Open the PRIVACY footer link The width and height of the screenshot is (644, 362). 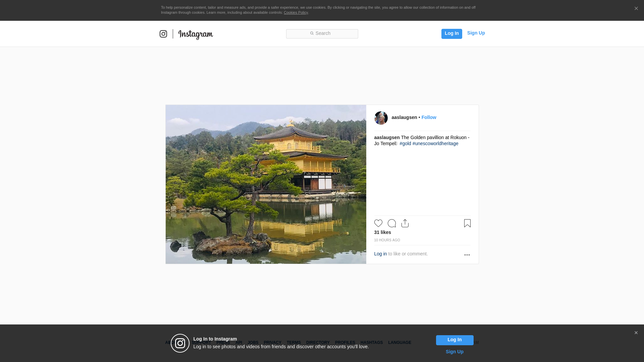pyautogui.click(x=272, y=343)
